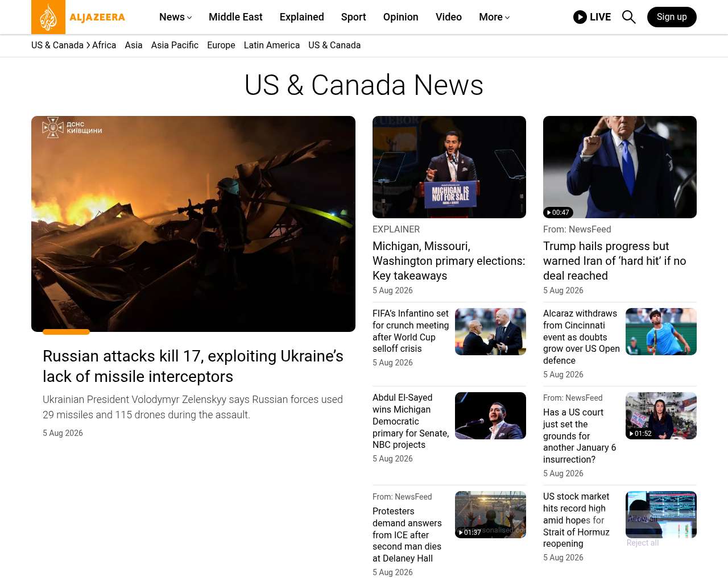Select the Africa region tab
Screen dimensions: 728x582
(x=104, y=45)
